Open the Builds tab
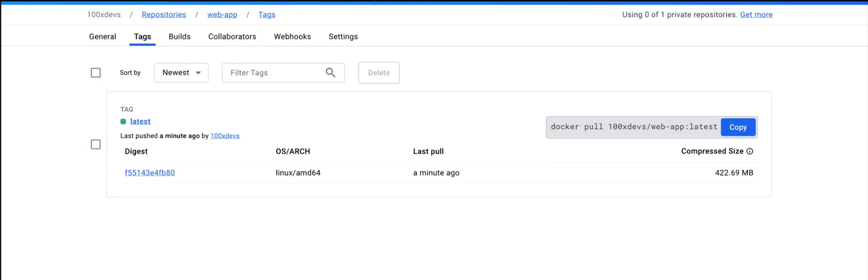Viewport: 868px width, 280px height. coord(179,37)
